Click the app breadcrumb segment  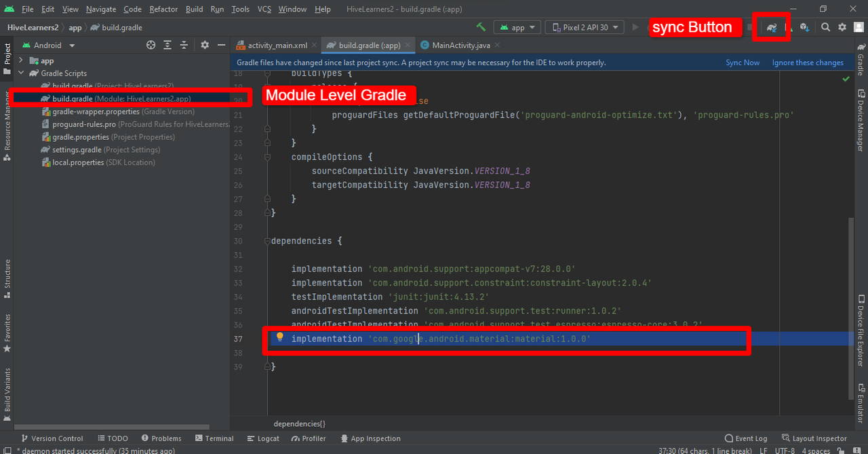pyautogui.click(x=75, y=28)
